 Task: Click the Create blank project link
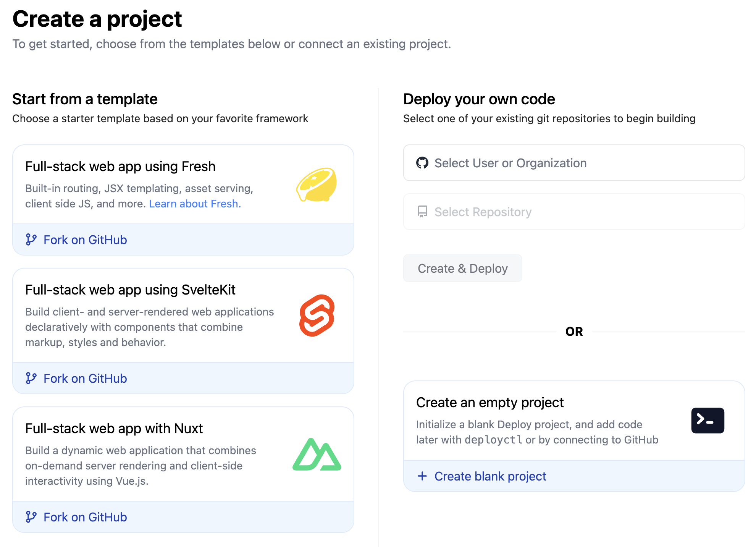tap(490, 476)
